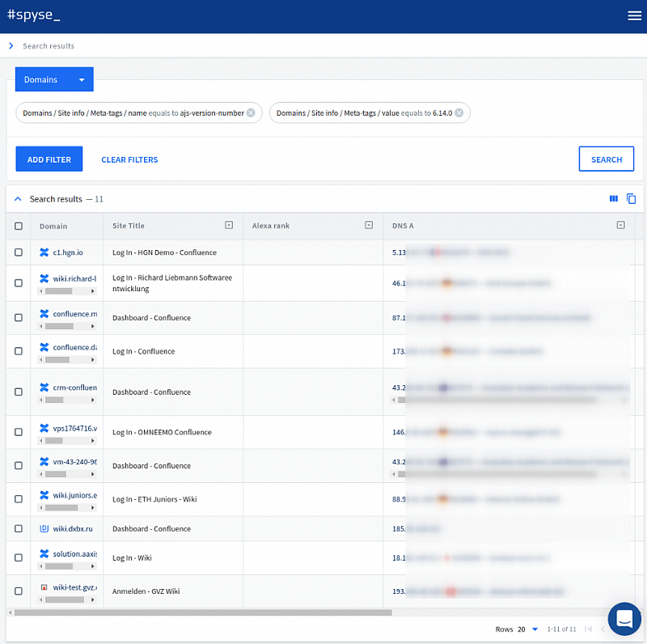Click the "Log In - ETH Juniors - Wiki" title

pos(154,498)
